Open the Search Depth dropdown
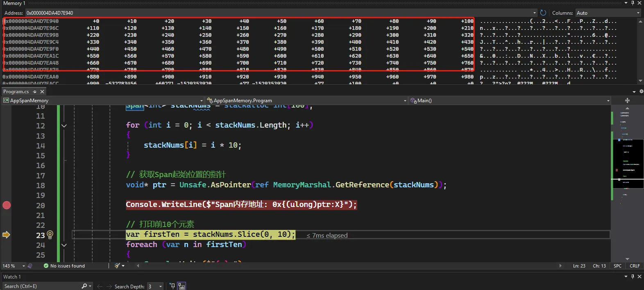 155,286
